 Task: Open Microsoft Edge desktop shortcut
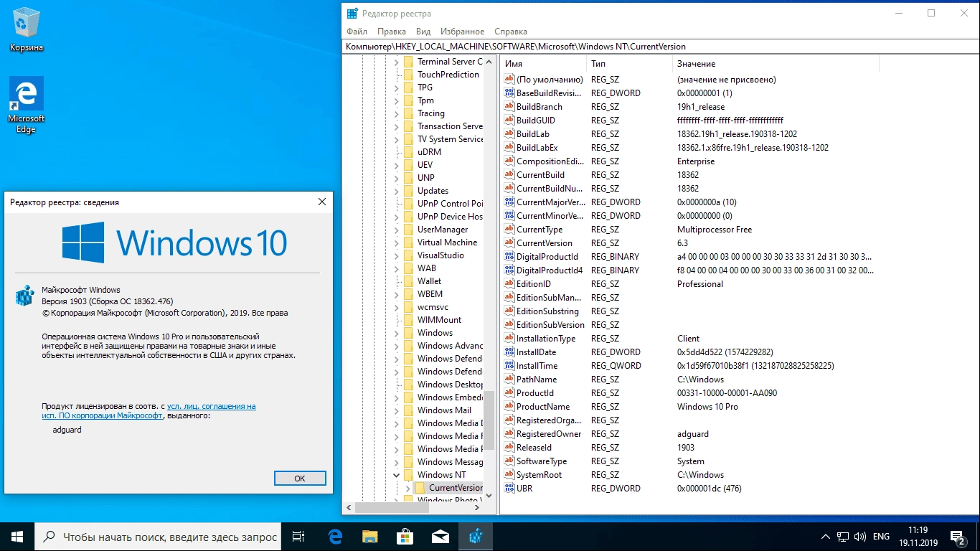coord(27,105)
